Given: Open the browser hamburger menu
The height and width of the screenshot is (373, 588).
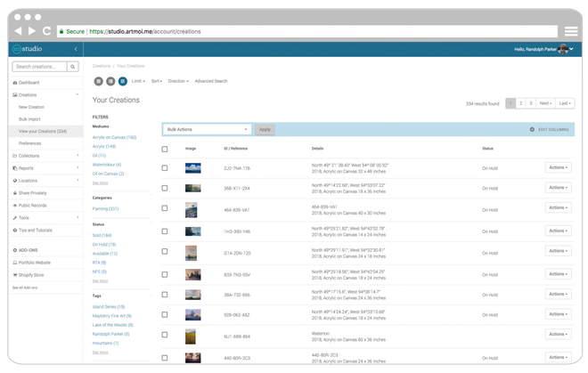Looking at the screenshot, I should (x=571, y=31).
